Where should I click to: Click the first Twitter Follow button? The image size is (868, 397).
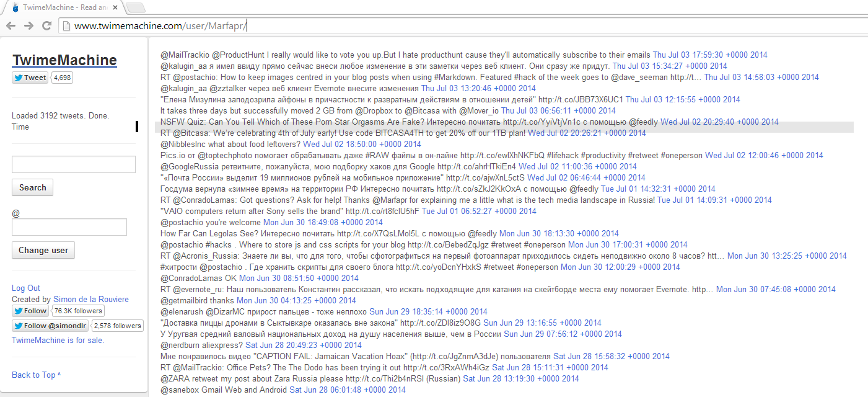(x=30, y=311)
